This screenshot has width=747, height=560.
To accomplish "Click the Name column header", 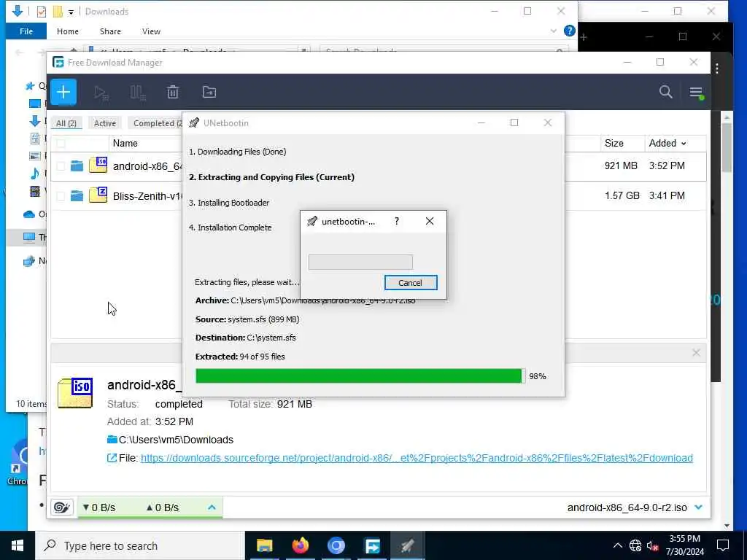I will pos(125,144).
